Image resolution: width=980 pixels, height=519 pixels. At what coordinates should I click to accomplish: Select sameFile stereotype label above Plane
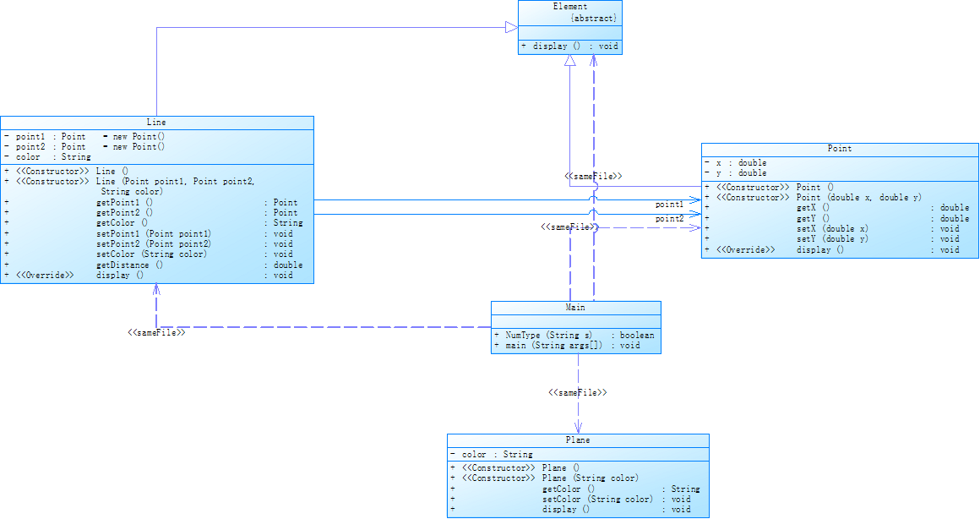tap(578, 393)
